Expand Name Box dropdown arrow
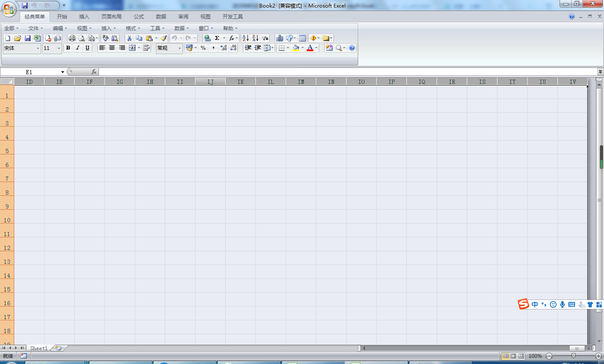The image size is (604, 364). pos(62,72)
